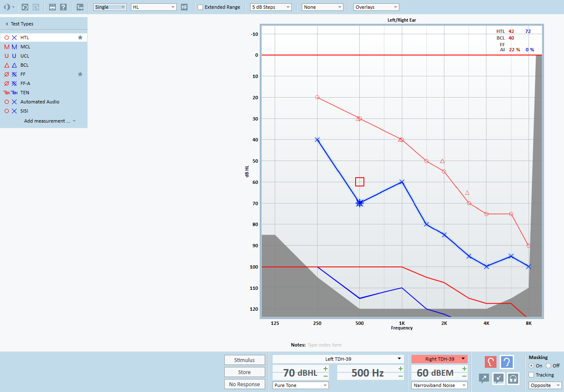Expand the Overlays dropdown
564x392 pixels.
[376, 7]
